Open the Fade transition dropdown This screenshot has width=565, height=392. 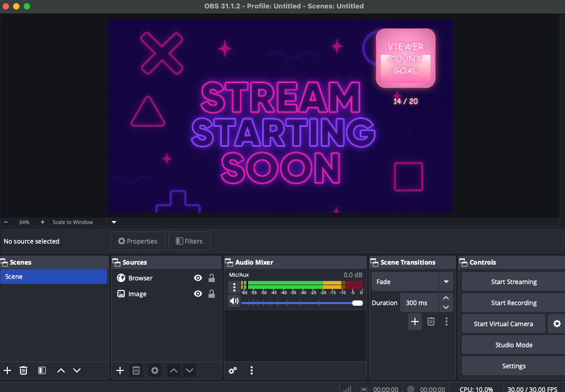tap(445, 282)
